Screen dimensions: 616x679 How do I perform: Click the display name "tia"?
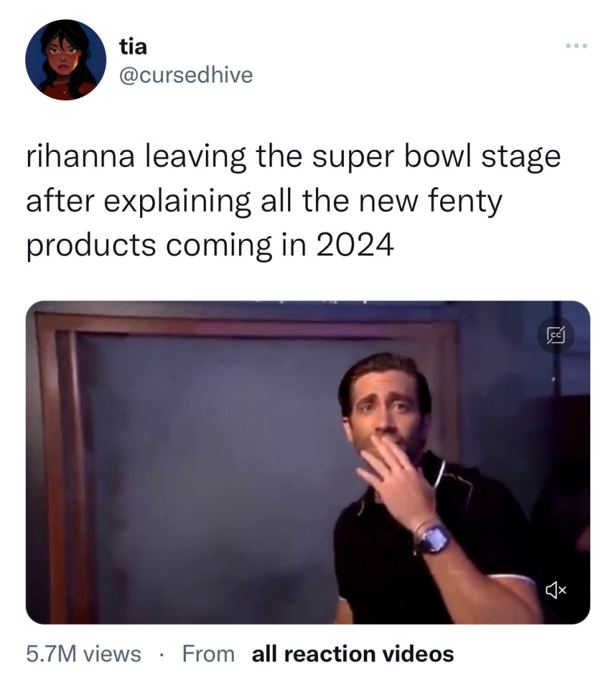click(133, 46)
